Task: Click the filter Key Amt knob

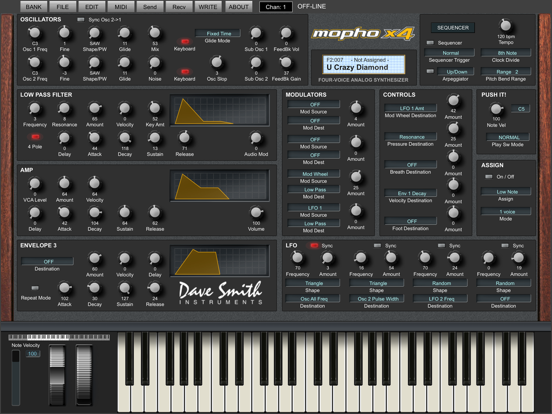Action: 155,108
